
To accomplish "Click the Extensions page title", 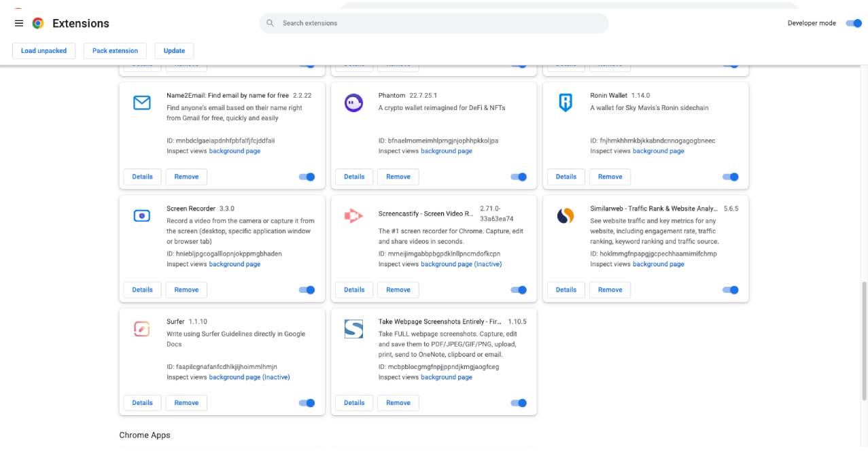I will click(81, 23).
